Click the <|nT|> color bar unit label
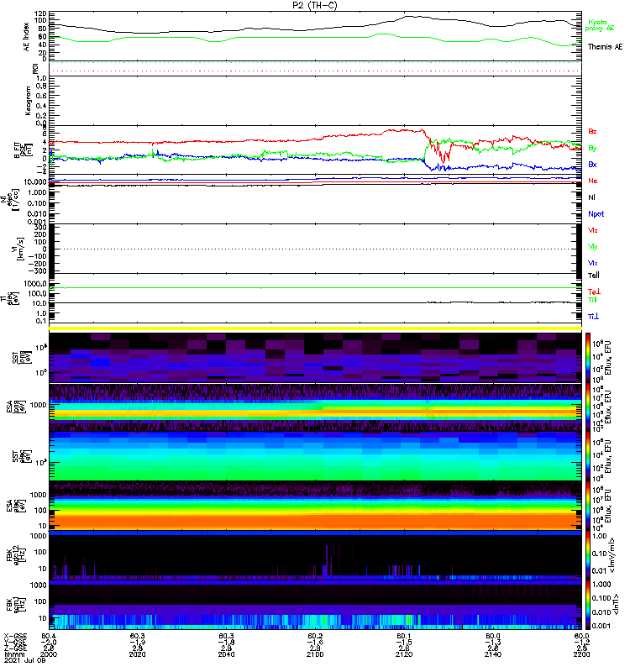 616,604
